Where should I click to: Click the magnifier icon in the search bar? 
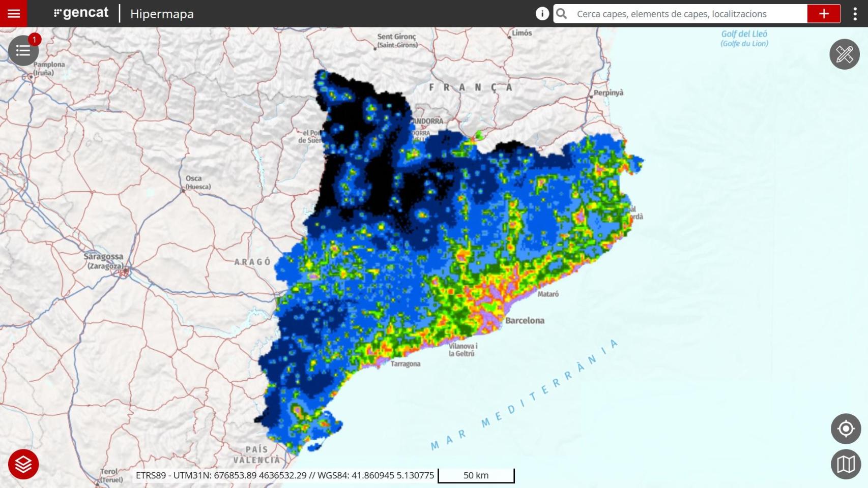point(561,14)
